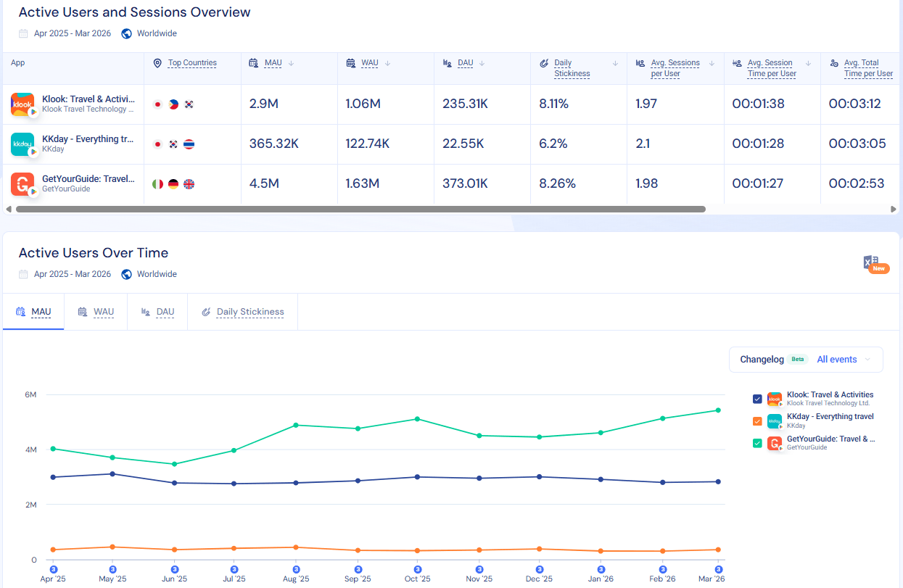Click GetYourGuide total time 00:02:53
This screenshot has width=903, height=588.
[857, 183]
